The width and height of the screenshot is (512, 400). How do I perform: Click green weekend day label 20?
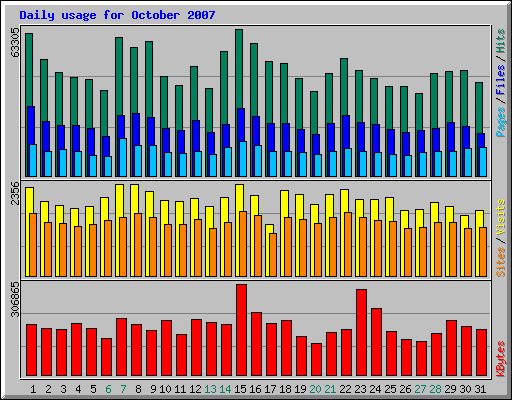[x=315, y=389]
